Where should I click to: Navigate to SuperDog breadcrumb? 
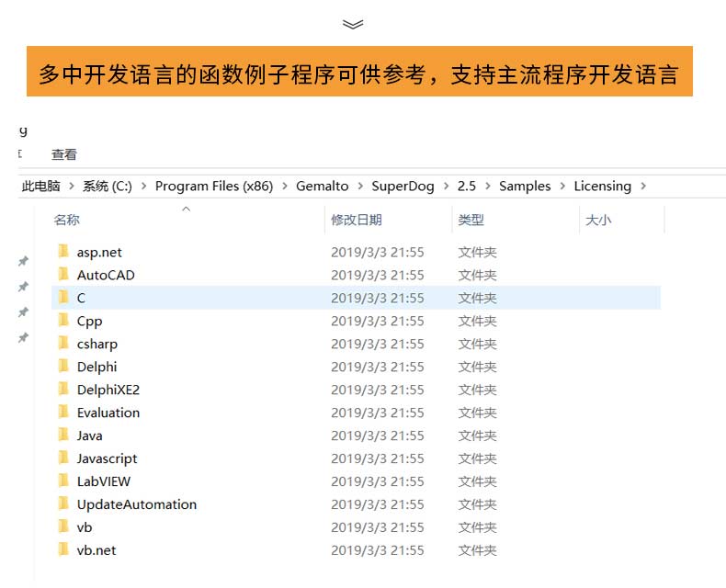click(x=403, y=187)
